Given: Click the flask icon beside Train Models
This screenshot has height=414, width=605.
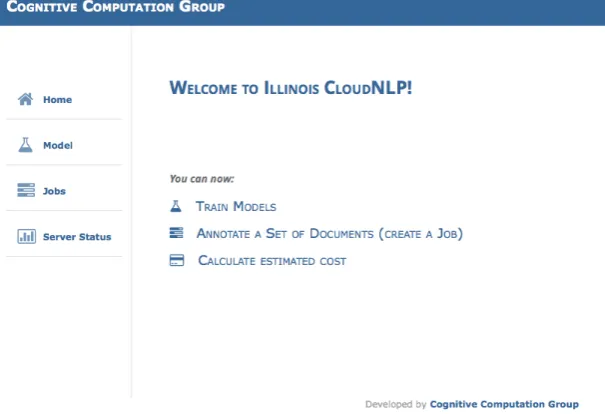Looking at the screenshot, I should (176, 206).
